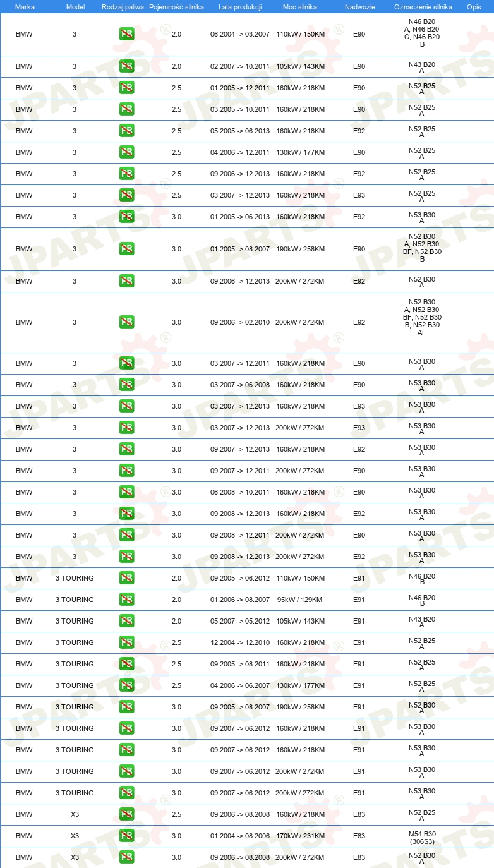Click E83 in the 170kW / 231KM row
This screenshot has width=494, height=868.
click(359, 836)
